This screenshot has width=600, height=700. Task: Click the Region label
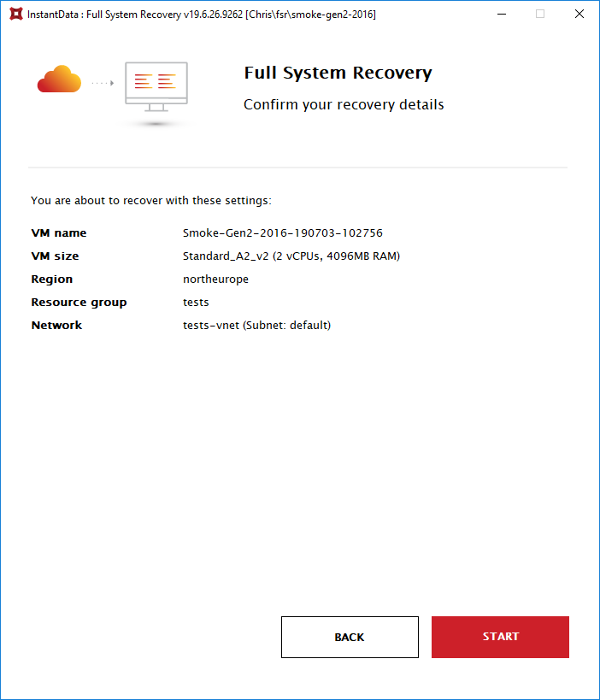[x=52, y=279]
